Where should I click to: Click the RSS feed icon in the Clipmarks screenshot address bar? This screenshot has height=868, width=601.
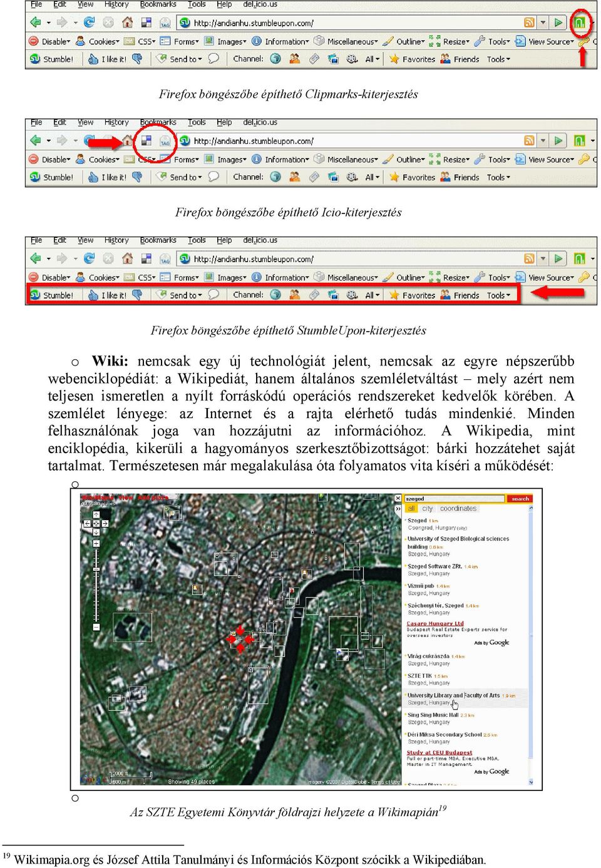pos(530,23)
